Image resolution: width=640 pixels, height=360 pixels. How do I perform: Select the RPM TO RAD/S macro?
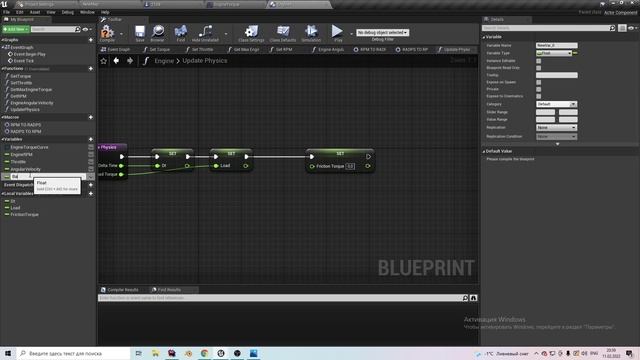(x=25, y=125)
